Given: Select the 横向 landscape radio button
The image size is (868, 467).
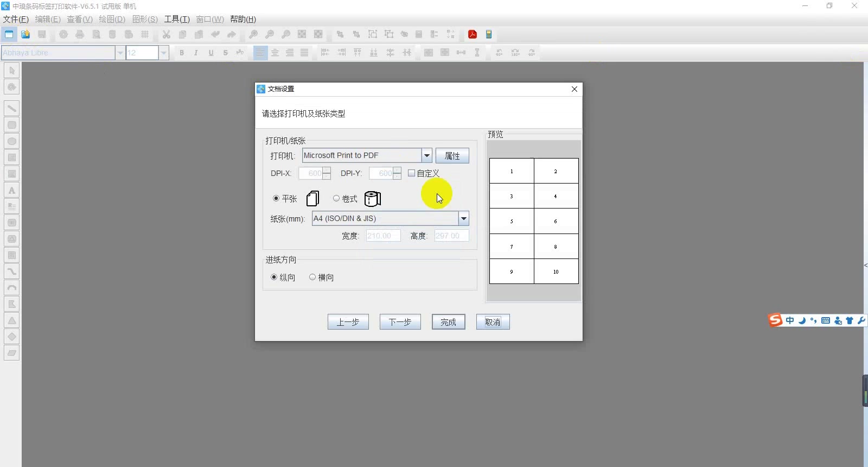Looking at the screenshot, I should [x=312, y=277].
